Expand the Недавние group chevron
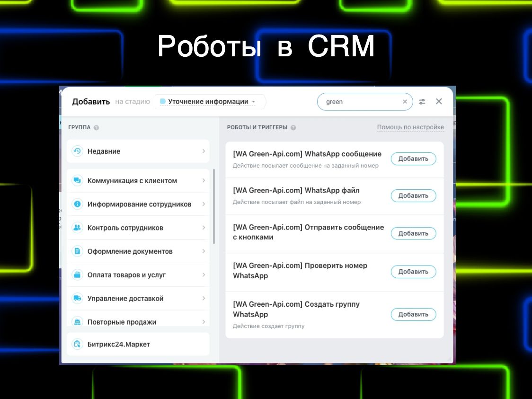The image size is (532, 399). 204,151
